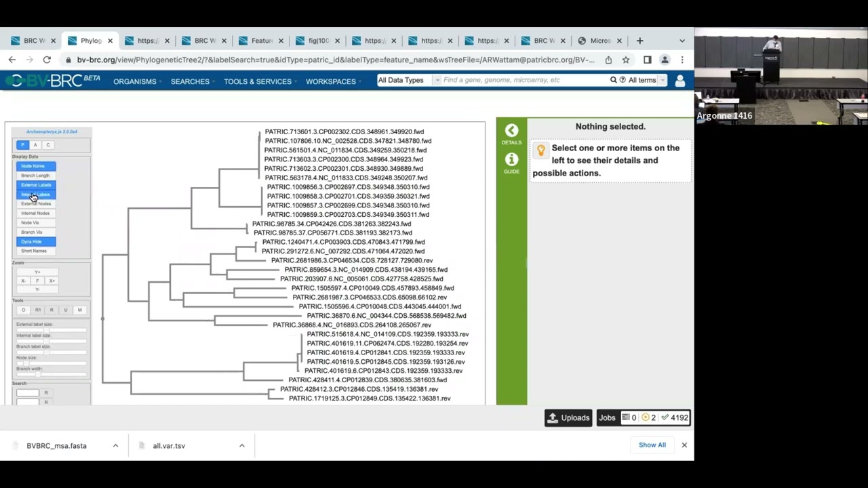The height and width of the screenshot is (488, 868).
Task: Open the browser side panel icon
Action: [648, 60]
